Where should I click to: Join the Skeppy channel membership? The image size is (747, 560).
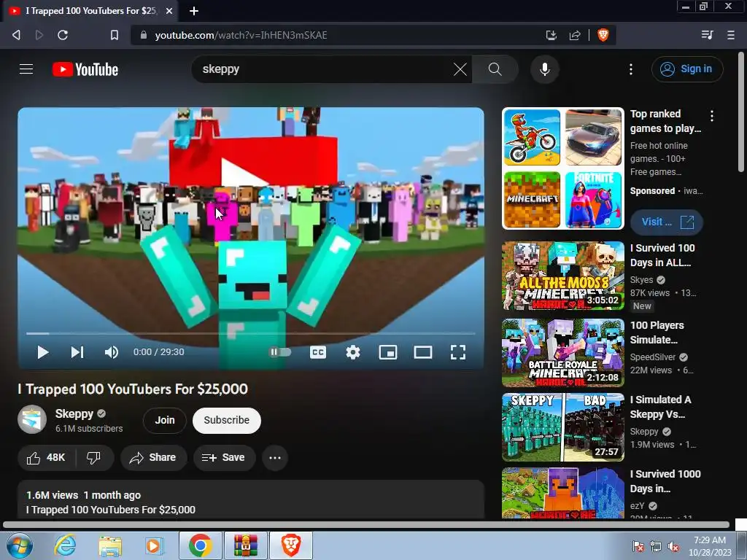[x=164, y=421]
